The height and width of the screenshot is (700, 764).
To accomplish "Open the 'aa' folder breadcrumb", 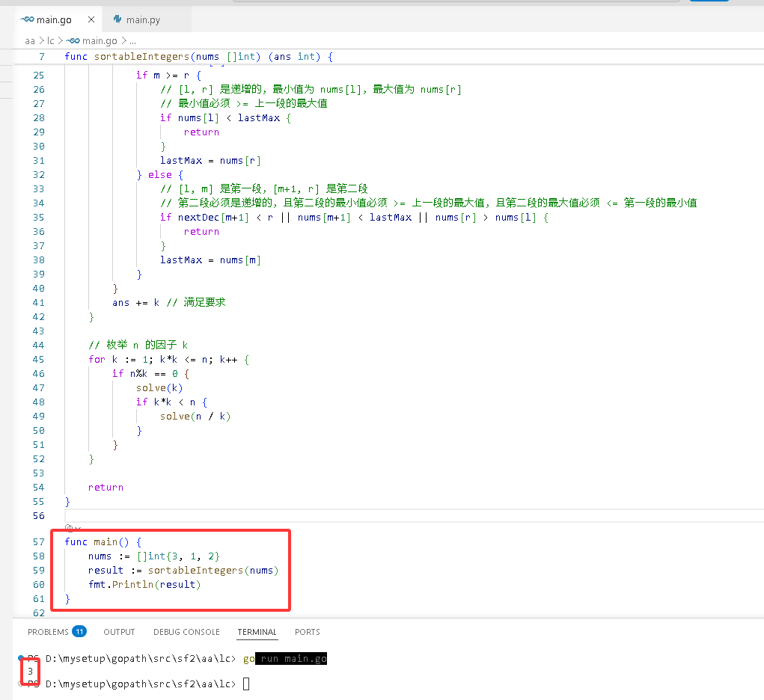I will click(30, 41).
